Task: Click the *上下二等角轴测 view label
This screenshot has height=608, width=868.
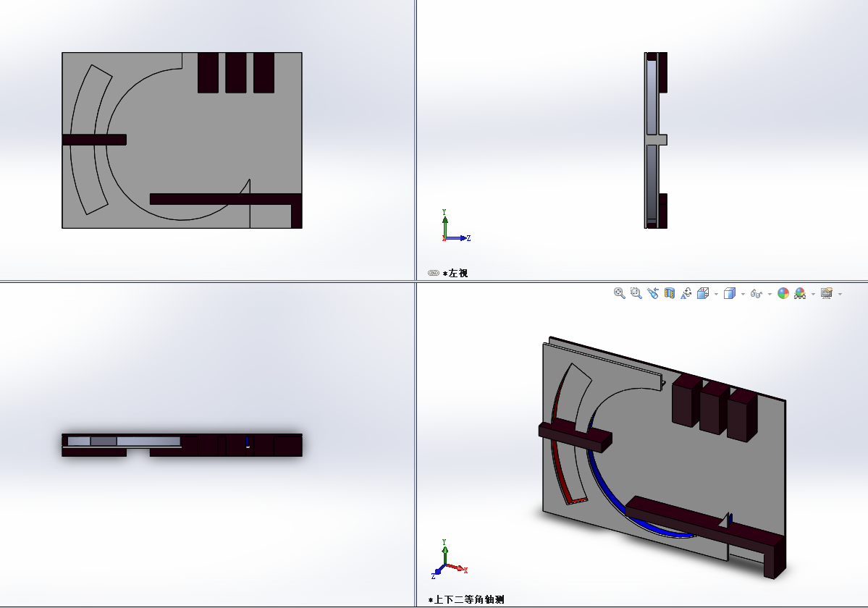Action: [466, 599]
